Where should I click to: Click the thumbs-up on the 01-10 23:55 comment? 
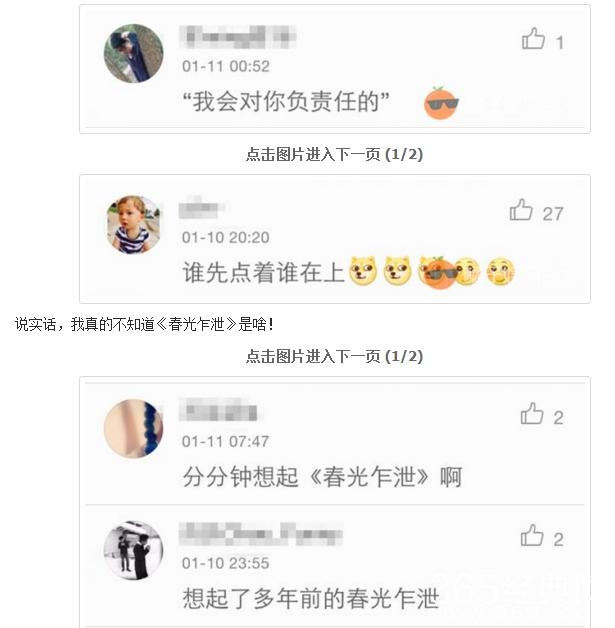532,535
